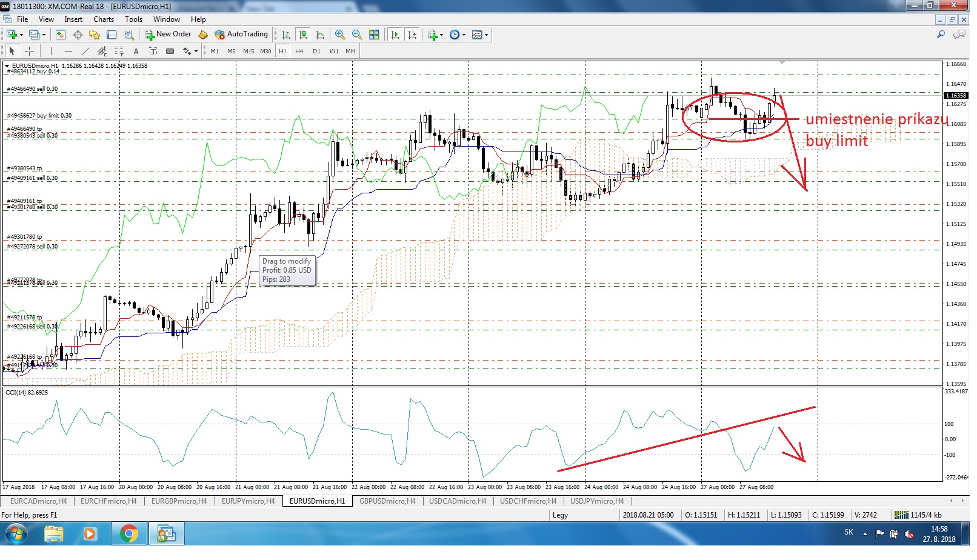Screen dimensions: 977x560
Task: Click the Legy profile status field
Action: (x=561, y=515)
